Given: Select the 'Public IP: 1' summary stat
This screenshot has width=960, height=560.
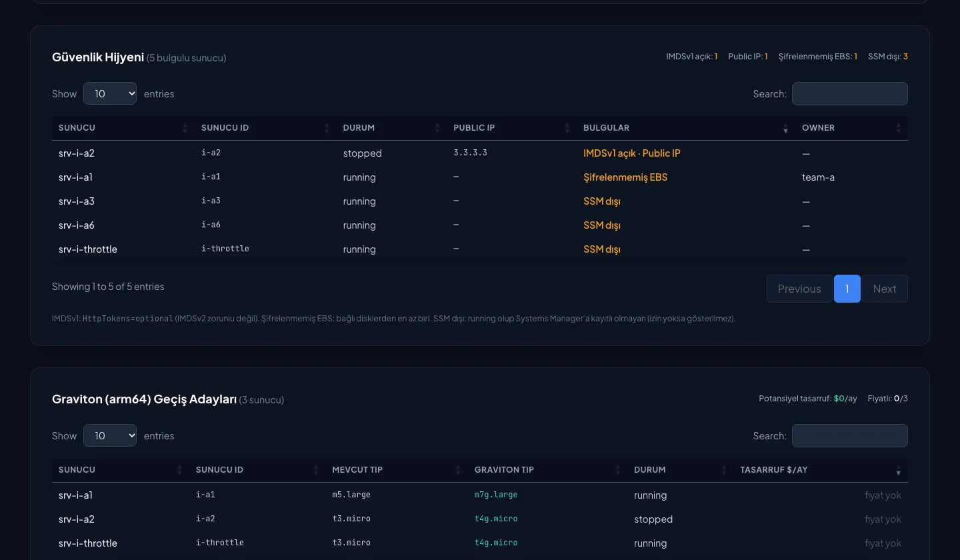Looking at the screenshot, I should pos(748,57).
